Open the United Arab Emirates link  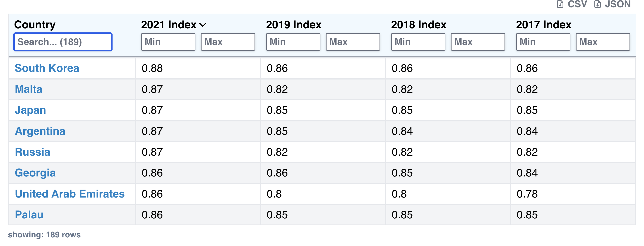(70, 194)
